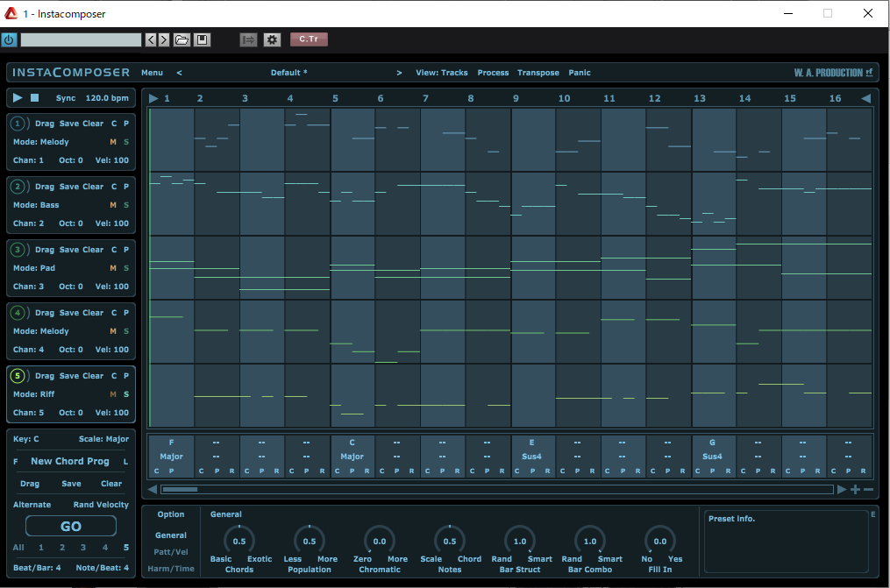Viewport: 890px width, 588px height.
Task: Click the 120.0 bpm tempo field
Action: pyautogui.click(x=107, y=98)
